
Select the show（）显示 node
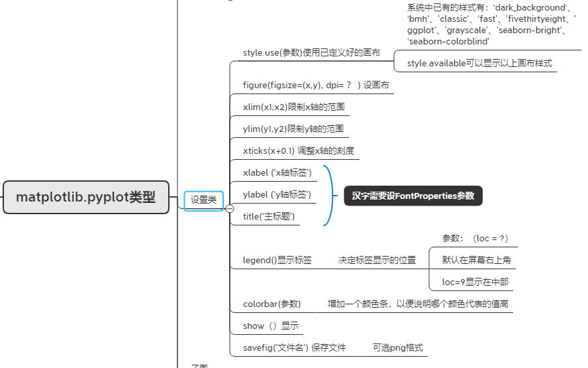271,326
